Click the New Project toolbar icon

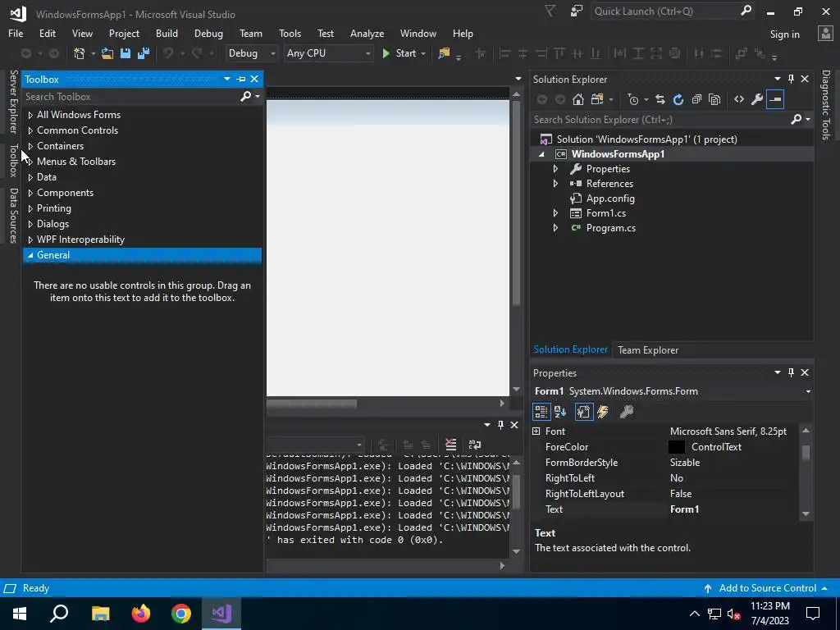tap(80, 53)
